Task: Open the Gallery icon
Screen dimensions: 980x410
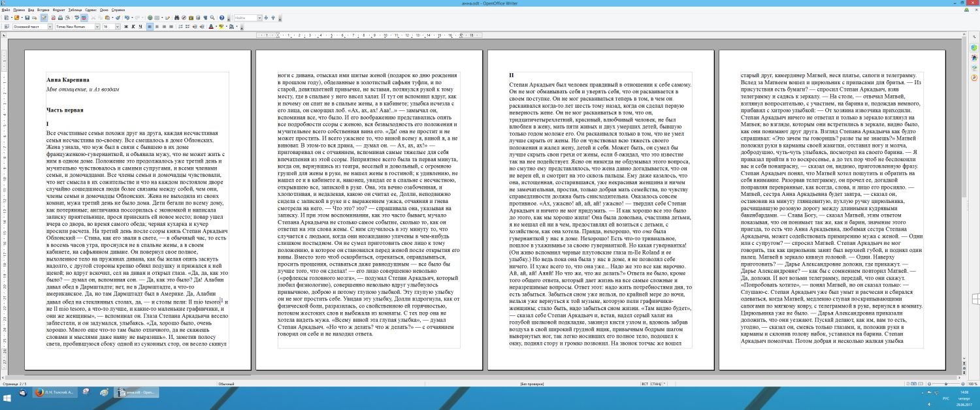Action: pos(191,18)
